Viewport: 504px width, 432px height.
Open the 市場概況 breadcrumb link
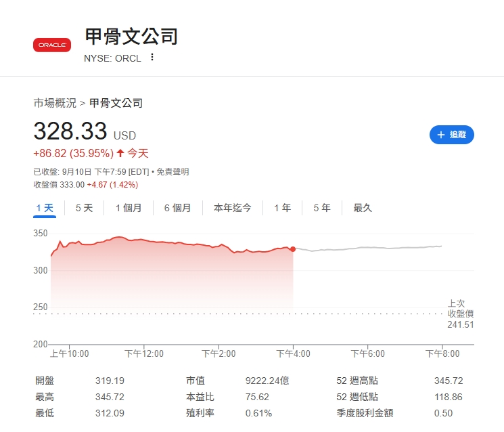55,103
